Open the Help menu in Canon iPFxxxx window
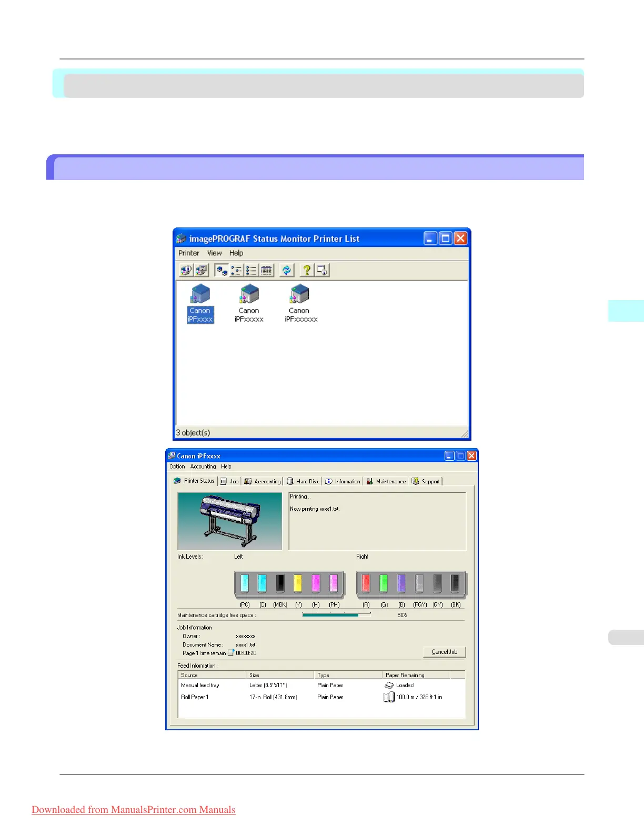This screenshot has width=644, height=834. (x=226, y=466)
